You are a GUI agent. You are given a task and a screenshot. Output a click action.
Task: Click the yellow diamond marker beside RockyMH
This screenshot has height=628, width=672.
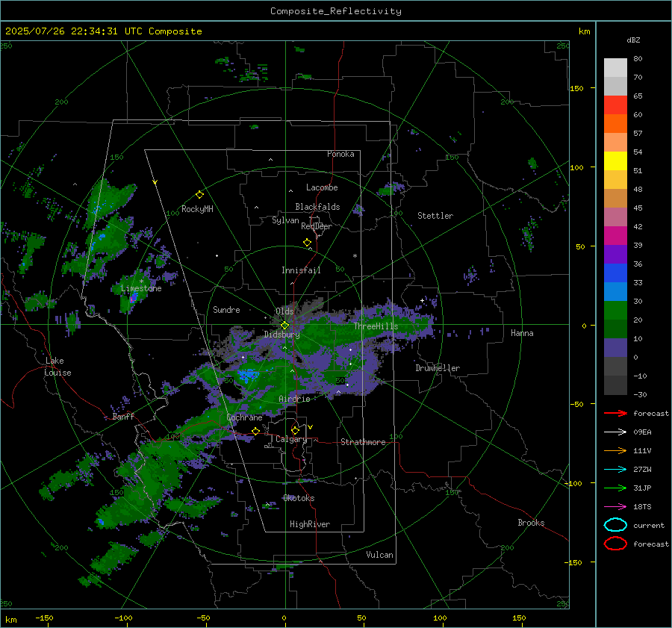199,195
